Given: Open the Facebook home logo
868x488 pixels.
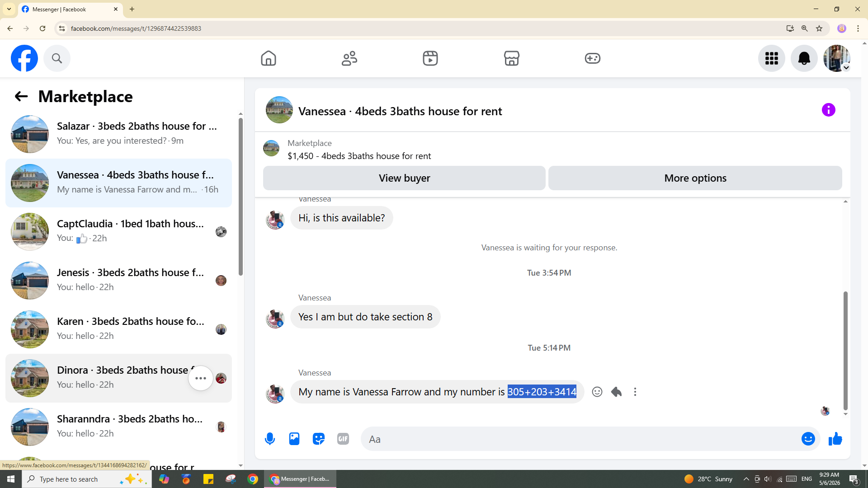Looking at the screenshot, I should [x=24, y=58].
